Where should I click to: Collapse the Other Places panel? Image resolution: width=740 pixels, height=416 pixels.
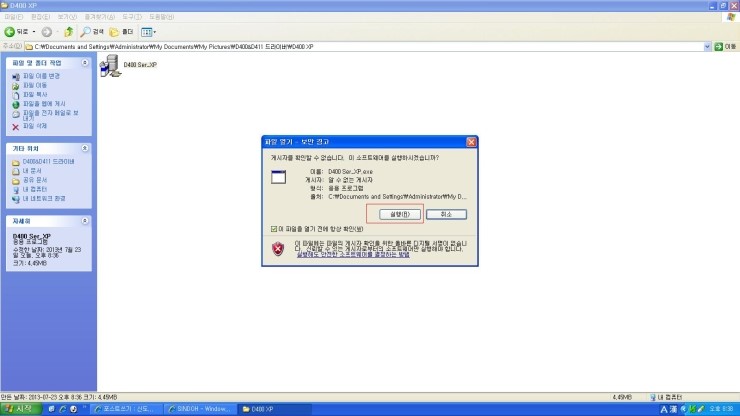(x=85, y=148)
